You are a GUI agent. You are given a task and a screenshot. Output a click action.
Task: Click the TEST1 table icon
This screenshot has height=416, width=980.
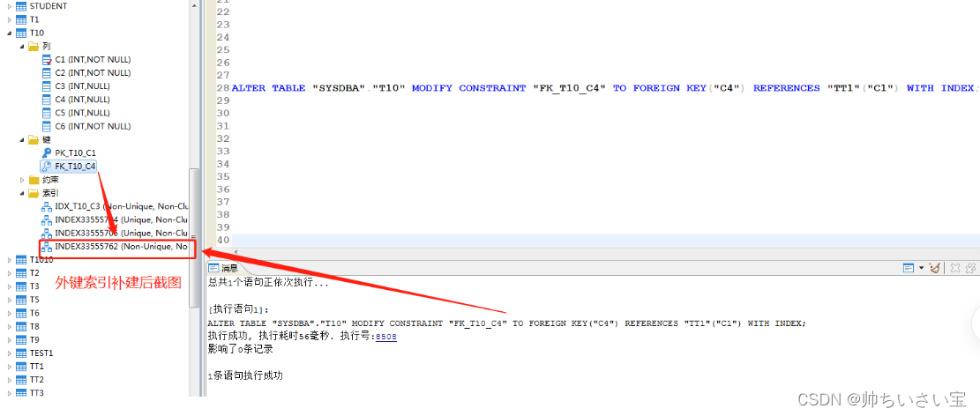pyautogui.click(x=20, y=353)
